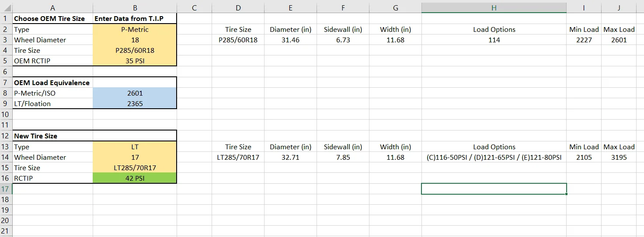Click the yellow LT285/70R17 tire size cell

click(135, 168)
